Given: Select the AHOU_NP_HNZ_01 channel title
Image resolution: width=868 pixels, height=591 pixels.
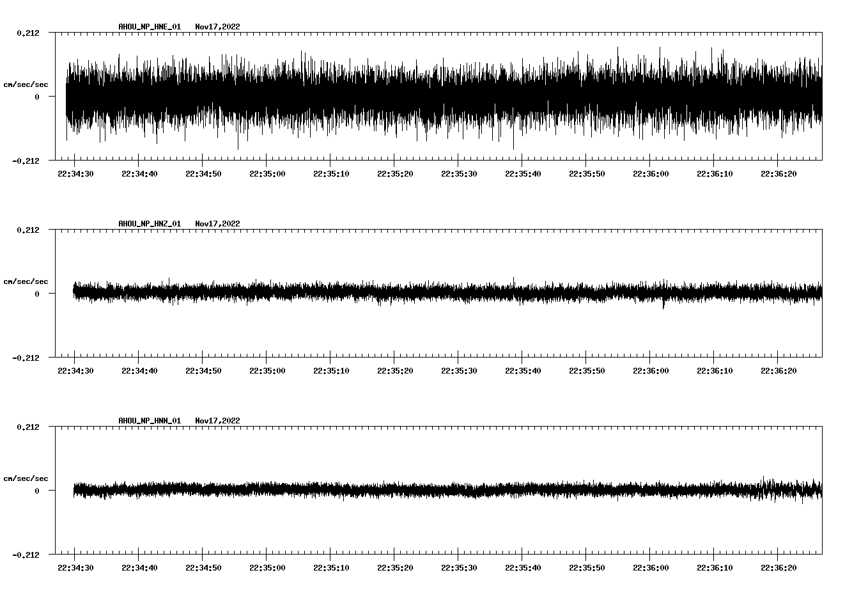Looking at the screenshot, I should (150, 224).
